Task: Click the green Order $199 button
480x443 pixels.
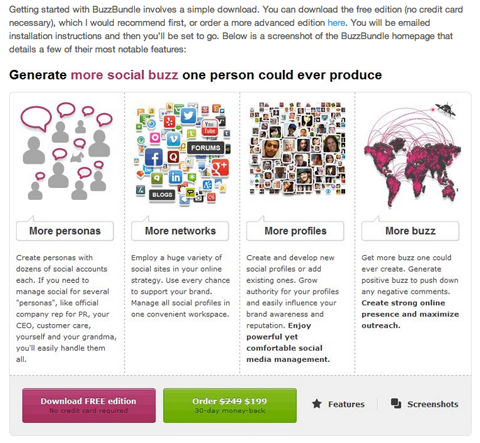Action: point(230,405)
